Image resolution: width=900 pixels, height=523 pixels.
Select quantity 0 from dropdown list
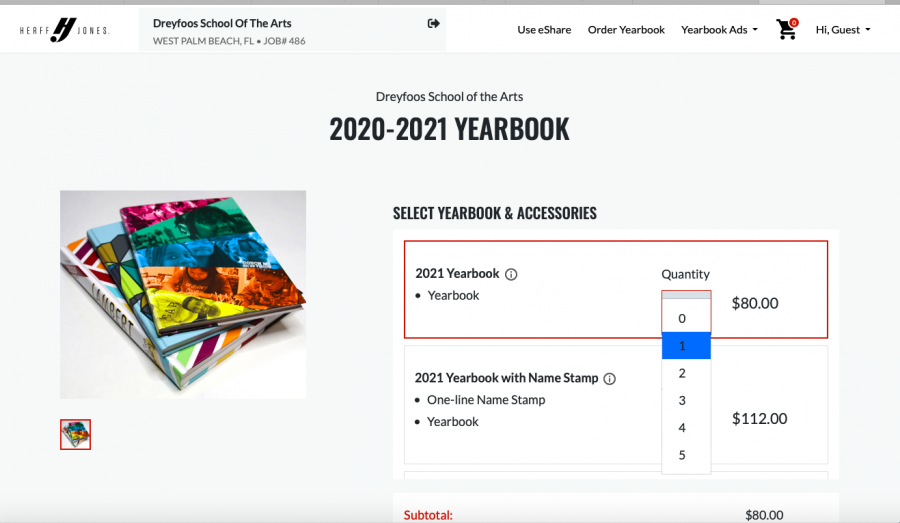pyautogui.click(x=686, y=319)
